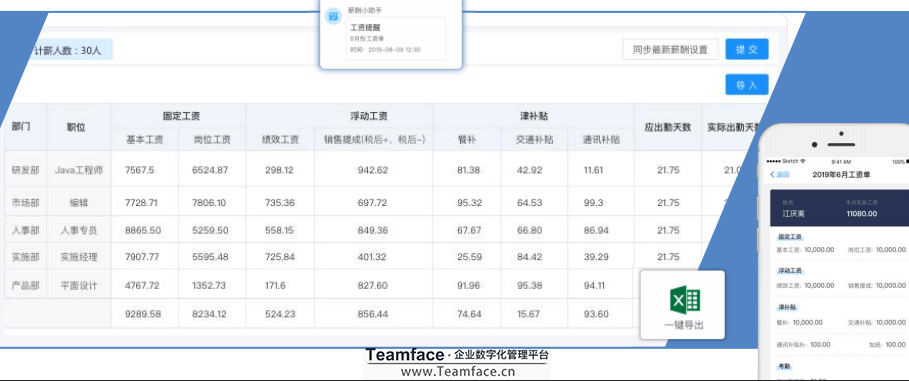Click base salary value 4767.72
Screen dimensions: 909x381
coord(142,285)
